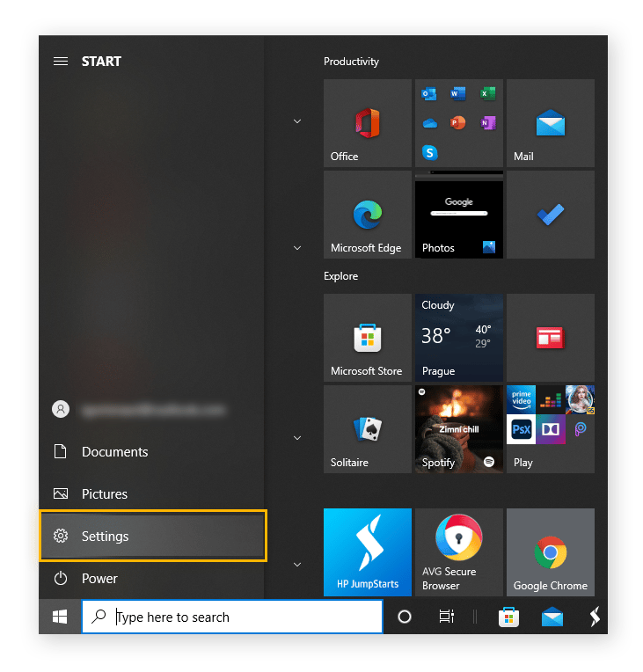Open the Google Chrome tile

550,552
